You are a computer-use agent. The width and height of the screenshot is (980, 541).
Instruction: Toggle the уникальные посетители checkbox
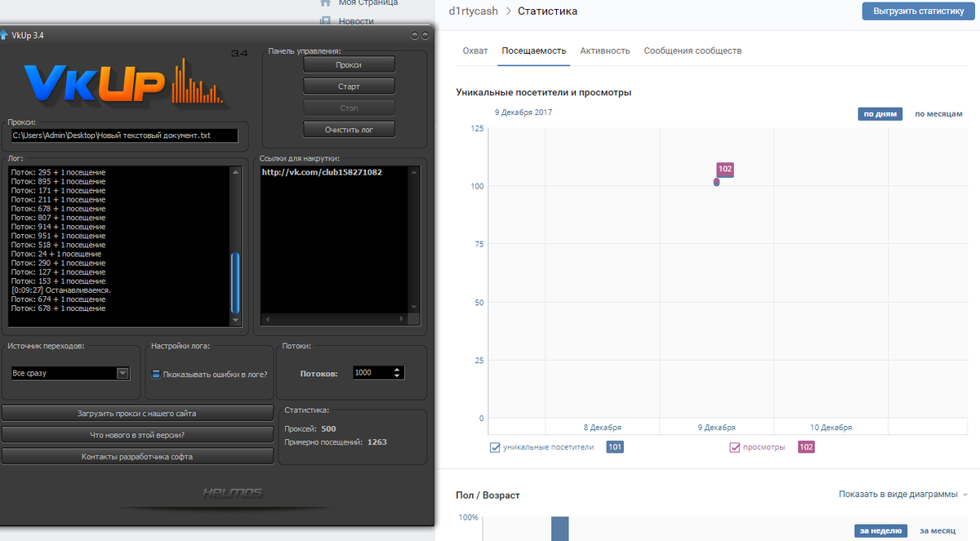495,447
